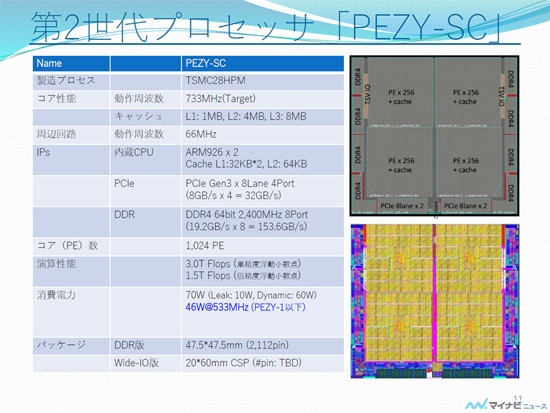The image size is (550, 413).
Task: Select '(19.2GB/s x 8 = 153.6GB/s)' text
Action: (x=246, y=227)
